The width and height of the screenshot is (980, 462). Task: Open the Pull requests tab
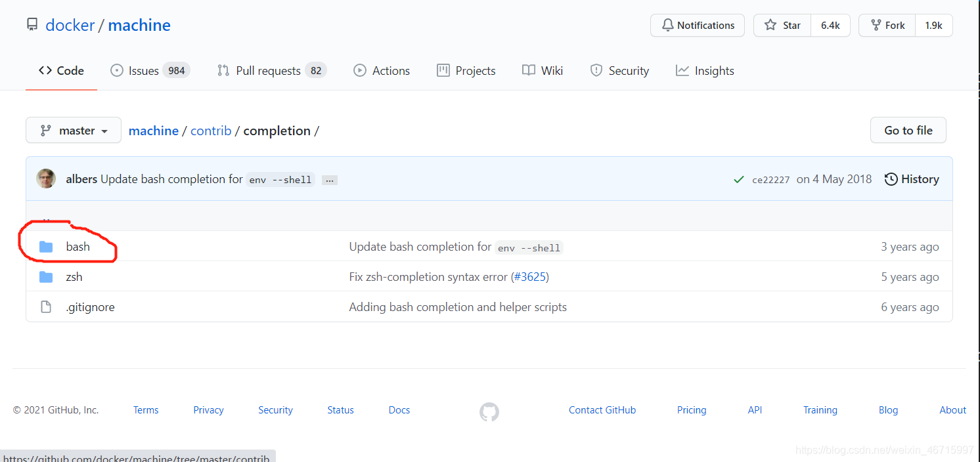point(269,70)
